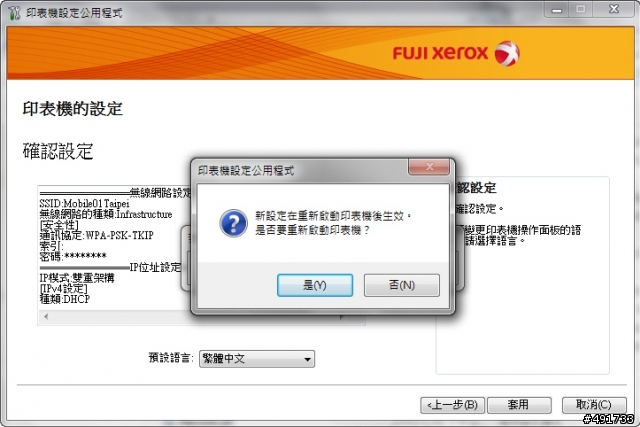Open the 預設語言 language dropdown

[257, 359]
